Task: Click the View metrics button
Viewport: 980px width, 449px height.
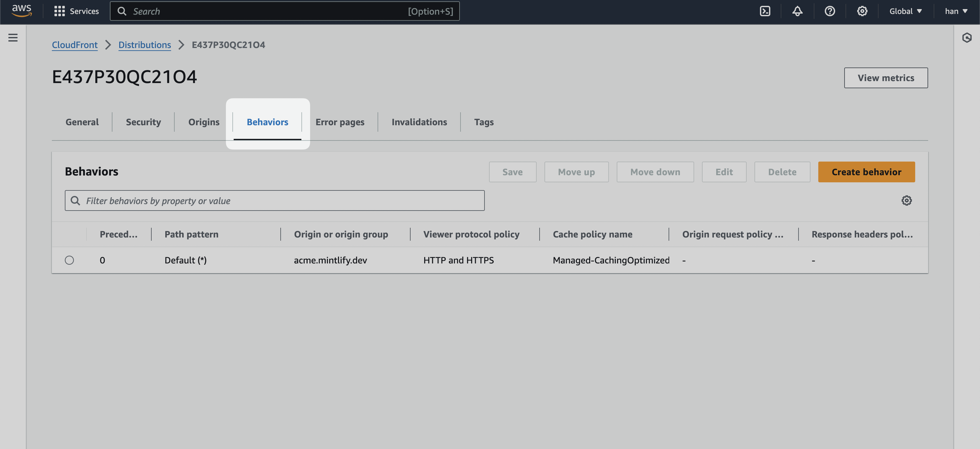Action: click(886, 78)
